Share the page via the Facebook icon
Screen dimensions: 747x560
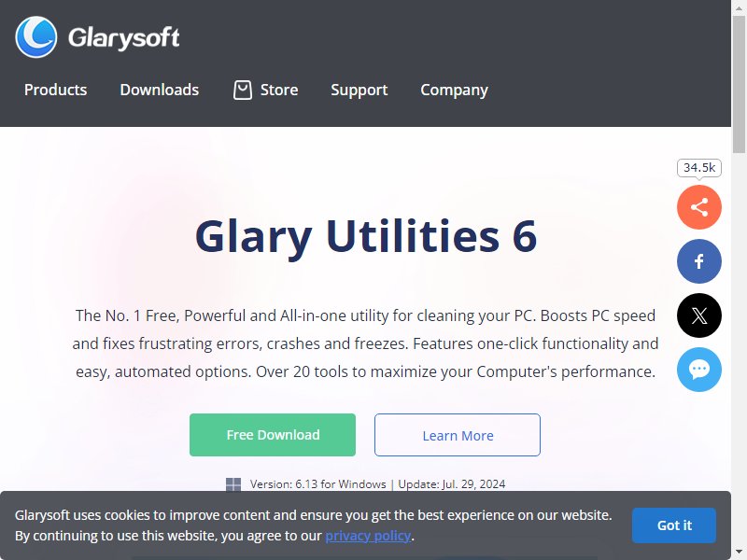(698, 261)
